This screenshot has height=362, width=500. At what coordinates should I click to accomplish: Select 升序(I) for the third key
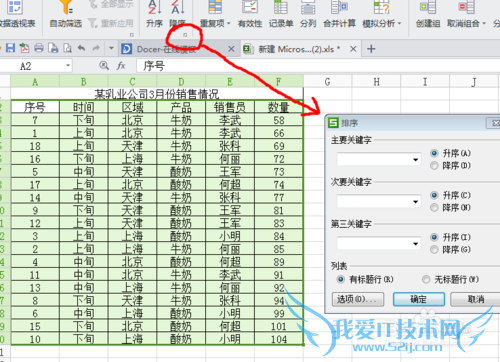coord(434,237)
